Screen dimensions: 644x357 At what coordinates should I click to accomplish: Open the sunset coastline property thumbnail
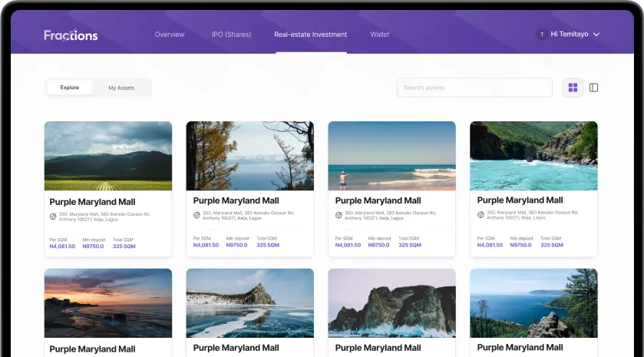108,302
